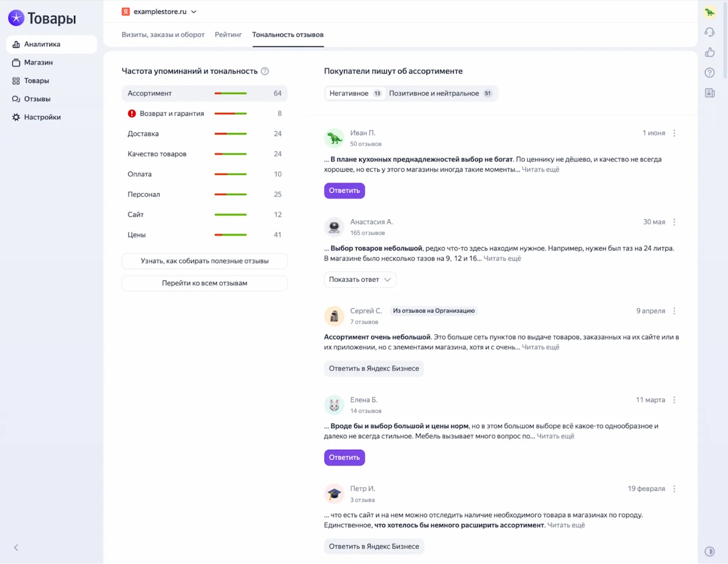Open help via the question mark icon
This screenshot has width=728, height=564.
(x=709, y=72)
